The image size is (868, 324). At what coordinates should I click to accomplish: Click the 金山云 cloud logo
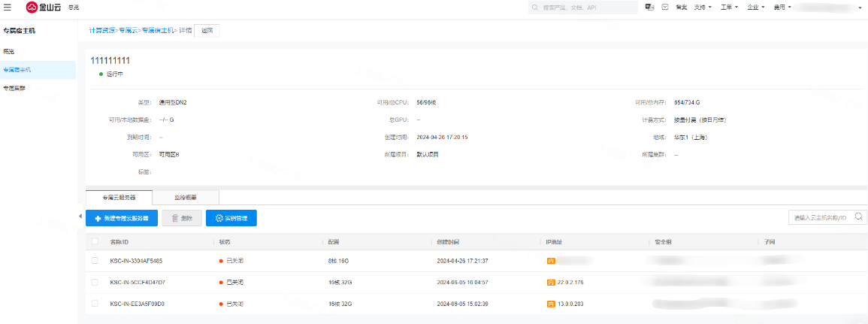tap(44, 8)
